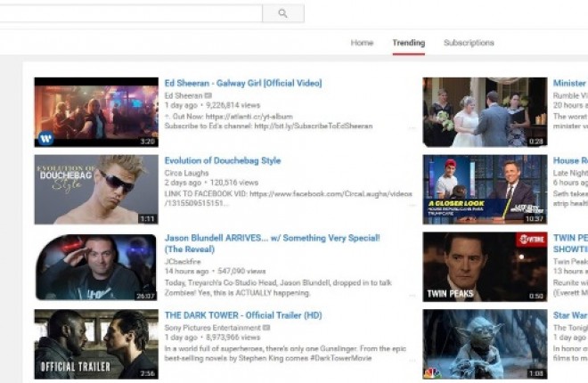Play the Twin Peaks Showtime thumbnail
The height and width of the screenshot is (383, 588).
[485, 267]
